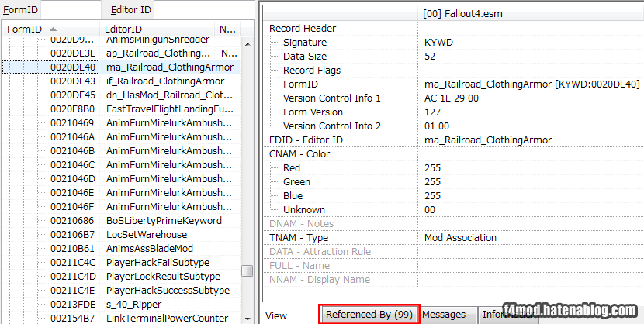Click the Record Header row
644x324 pixels.
453,29
